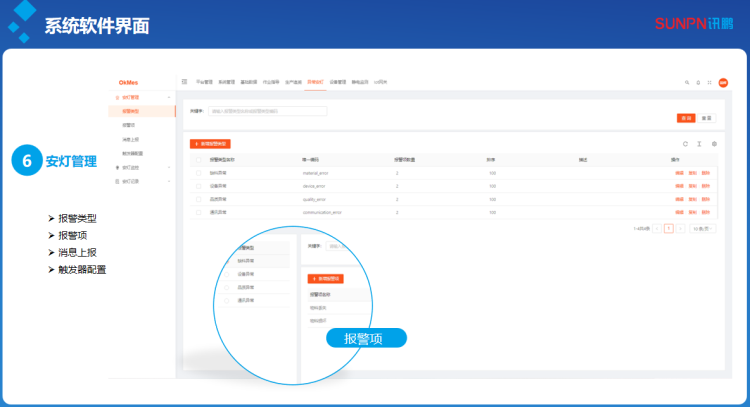Tick the checkbox for the material_error row
Viewport: 750px width, 407px height.
[x=199, y=173]
